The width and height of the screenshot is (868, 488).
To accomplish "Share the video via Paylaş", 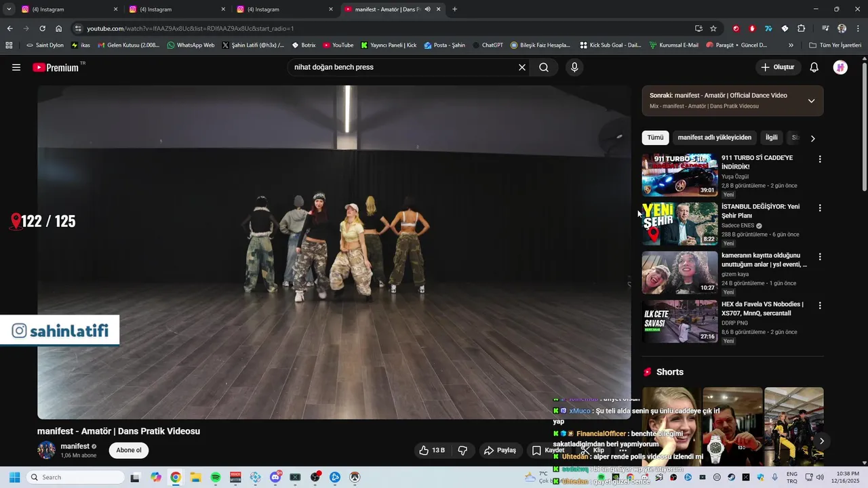I will pos(500,450).
